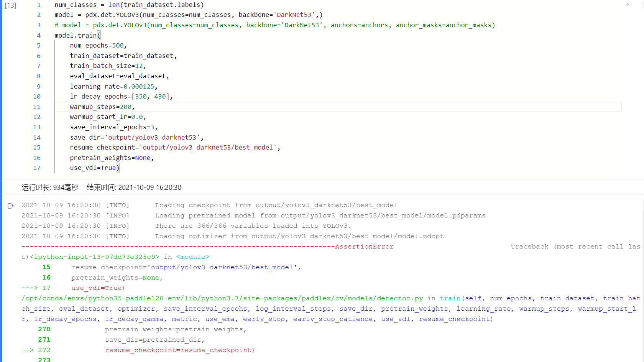The width and height of the screenshot is (644, 362).
Task: Click the arrow marker on traceback line 272
Action: (x=27, y=350)
